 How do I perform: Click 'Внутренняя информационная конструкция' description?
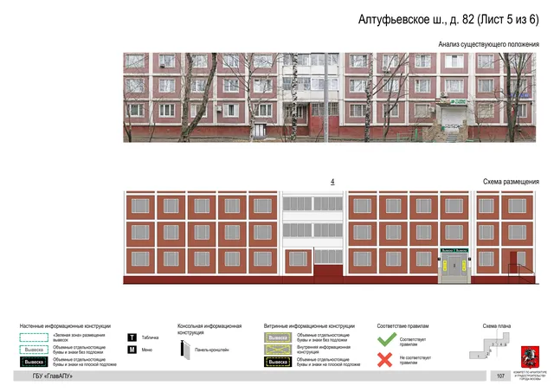(323, 350)
